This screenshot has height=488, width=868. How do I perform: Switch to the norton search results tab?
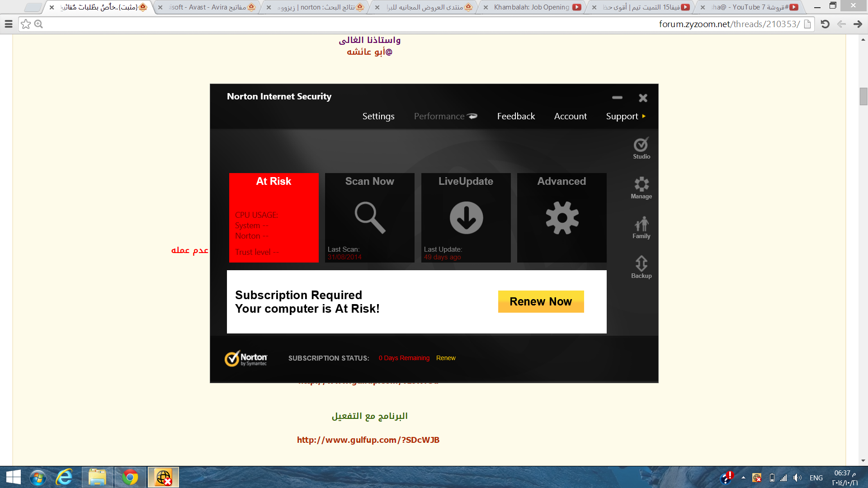tap(316, 7)
